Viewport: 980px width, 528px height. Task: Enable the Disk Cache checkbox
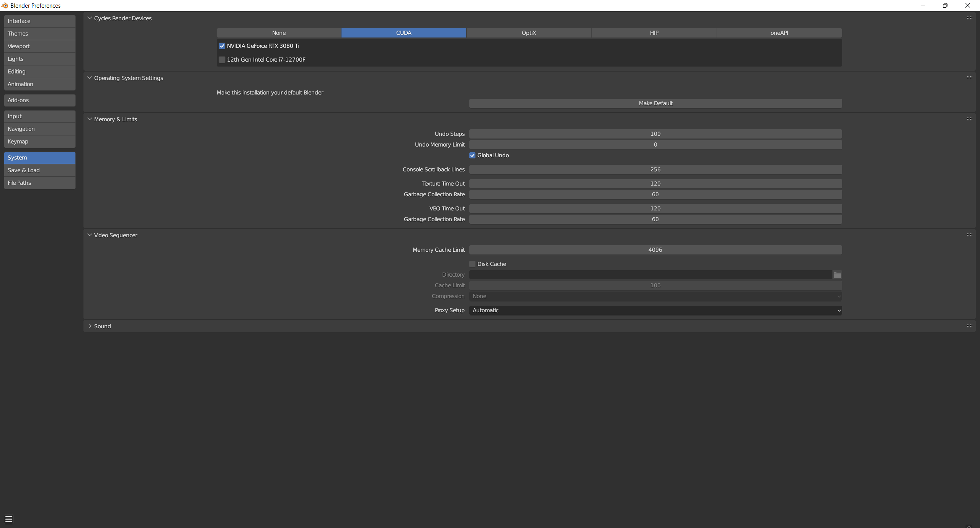tap(472, 264)
